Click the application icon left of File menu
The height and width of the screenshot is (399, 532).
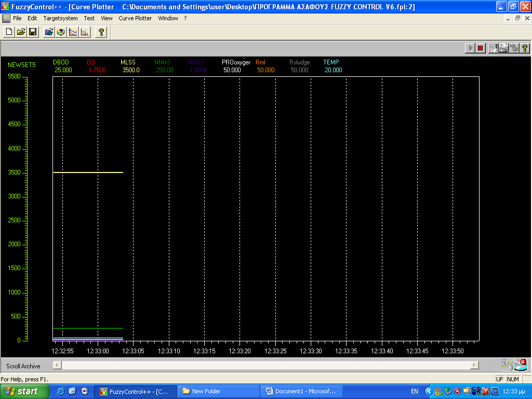pyautogui.click(x=6, y=18)
